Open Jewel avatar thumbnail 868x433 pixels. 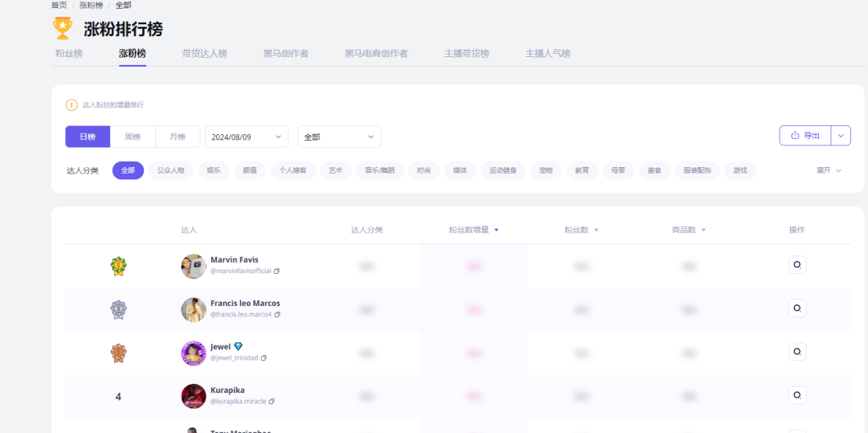(x=194, y=353)
